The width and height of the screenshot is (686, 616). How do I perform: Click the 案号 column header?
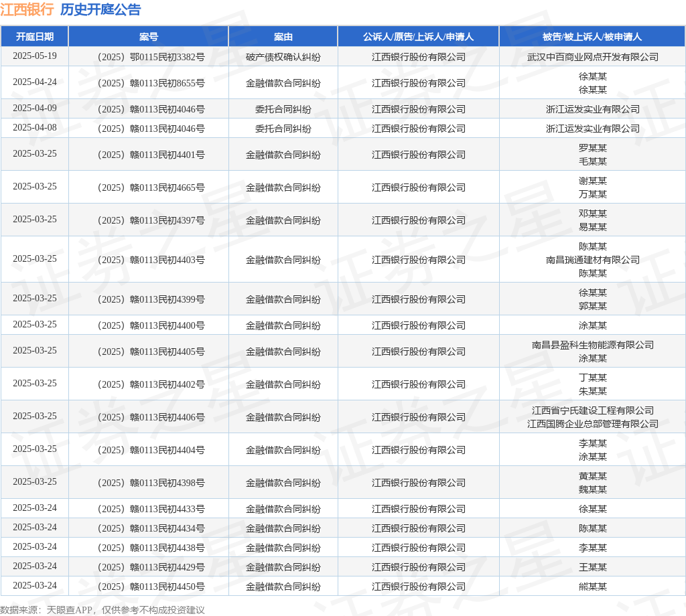(149, 37)
